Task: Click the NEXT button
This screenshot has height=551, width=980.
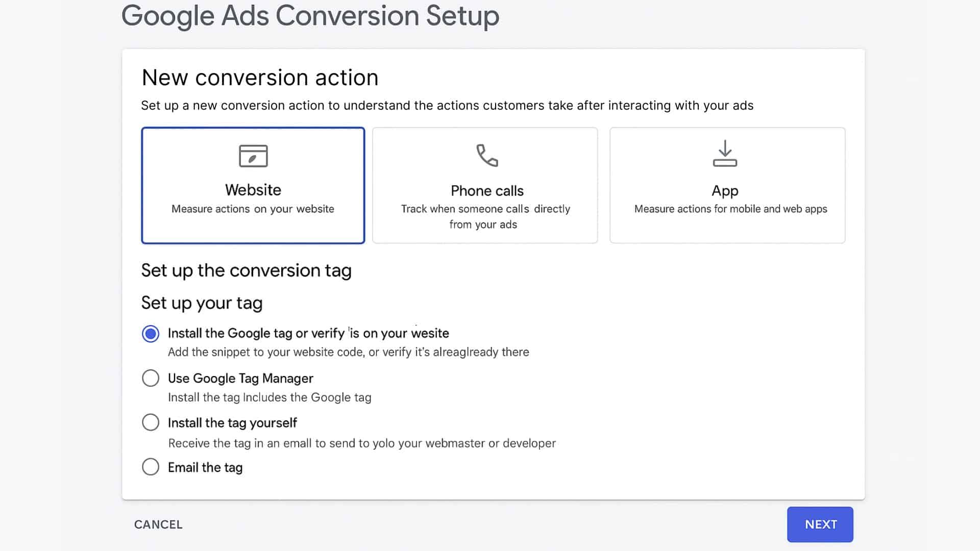Action: point(820,524)
